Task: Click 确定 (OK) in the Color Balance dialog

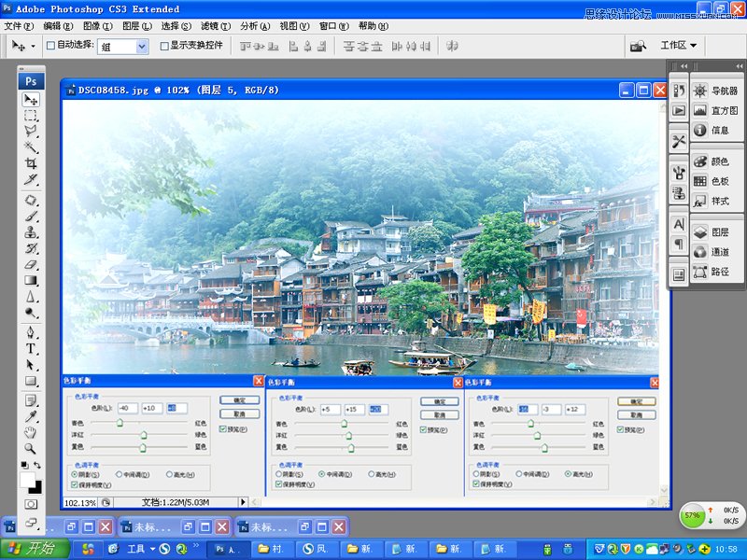Action: (240, 399)
